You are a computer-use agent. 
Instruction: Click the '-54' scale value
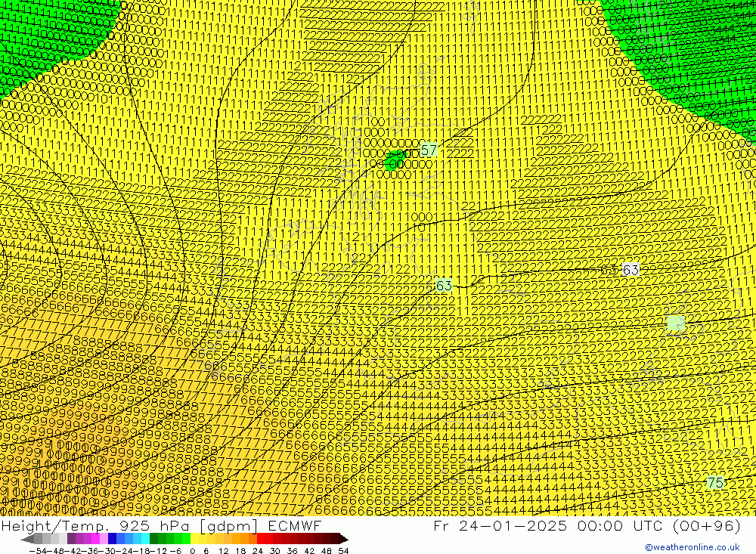pos(38,551)
